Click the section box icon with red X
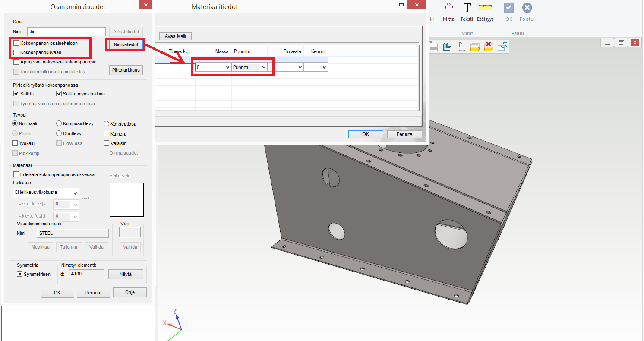Screen dimensions: 644x341 (489, 47)
